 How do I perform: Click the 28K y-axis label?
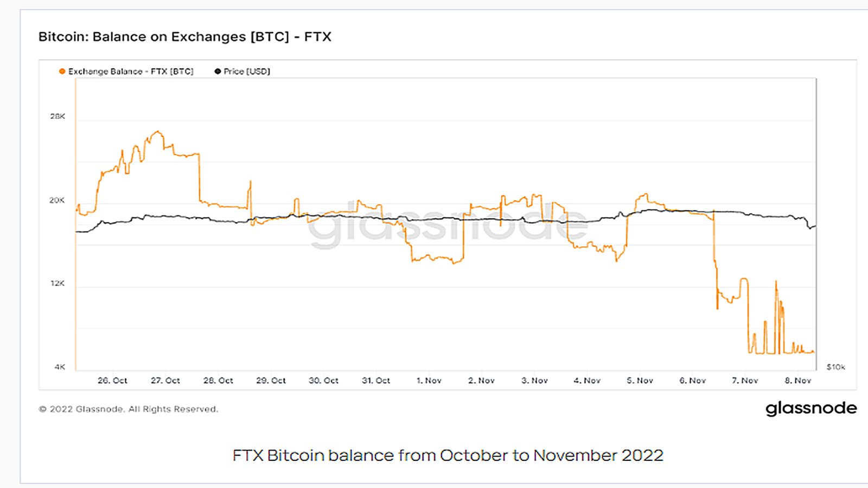[x=58, y=117]
